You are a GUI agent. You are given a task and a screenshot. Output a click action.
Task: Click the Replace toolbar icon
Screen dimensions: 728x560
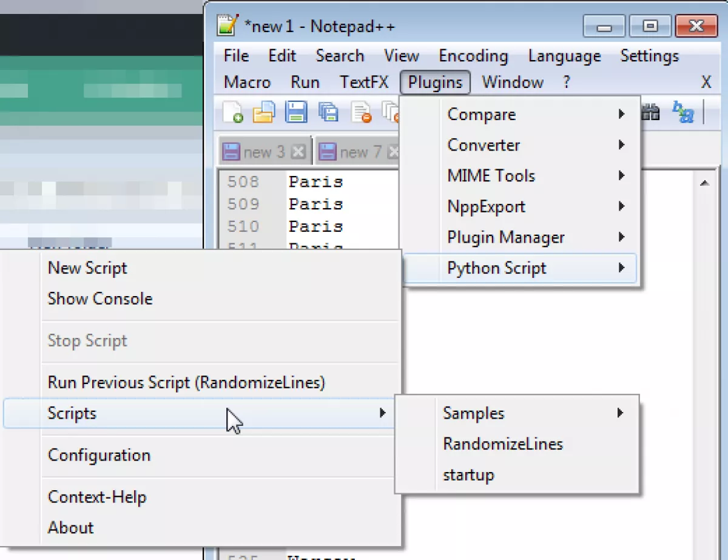coord(683,113)
